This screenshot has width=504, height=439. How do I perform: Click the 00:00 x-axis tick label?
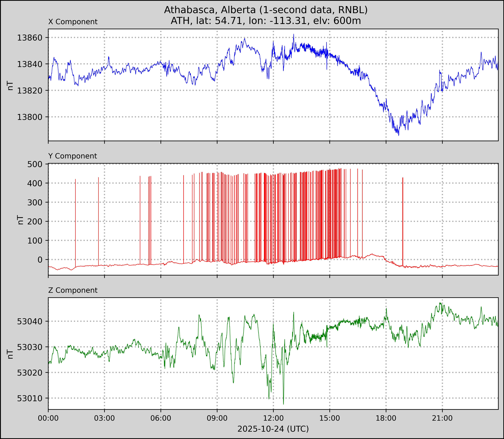pyautogui.click(x=48, y=418)
